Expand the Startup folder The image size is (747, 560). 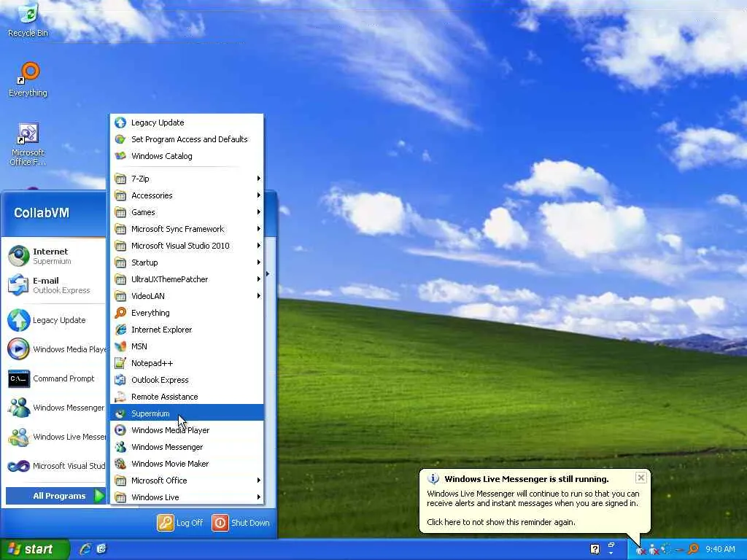(186, 262)
